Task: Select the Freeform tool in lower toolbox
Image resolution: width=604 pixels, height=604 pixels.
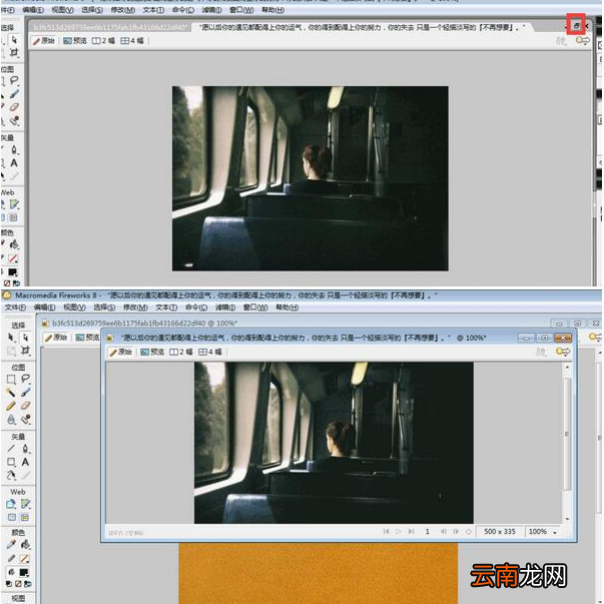Action: (11, 475)
